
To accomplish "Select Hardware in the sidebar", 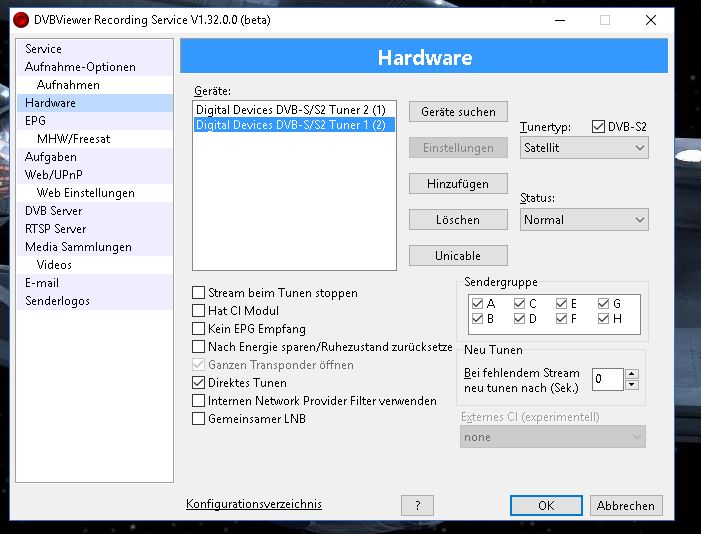I will pyautogui.click(x=95, y=103).
